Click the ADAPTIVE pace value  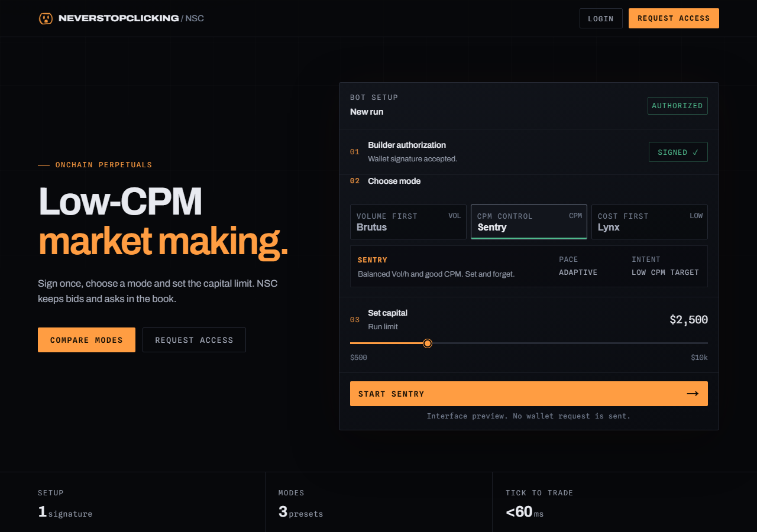pyautogui.click(x=578, y=273)
